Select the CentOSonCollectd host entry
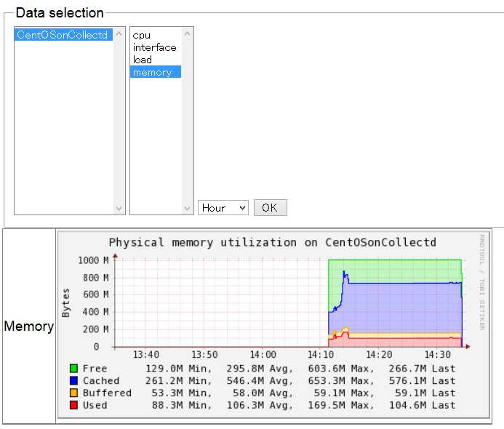504x429 pixels. 63,35
